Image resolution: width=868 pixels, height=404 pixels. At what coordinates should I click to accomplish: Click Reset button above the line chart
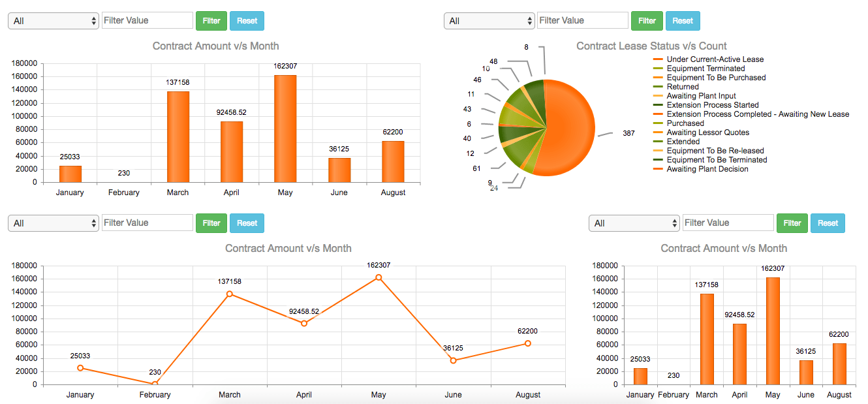coord(247,223)
